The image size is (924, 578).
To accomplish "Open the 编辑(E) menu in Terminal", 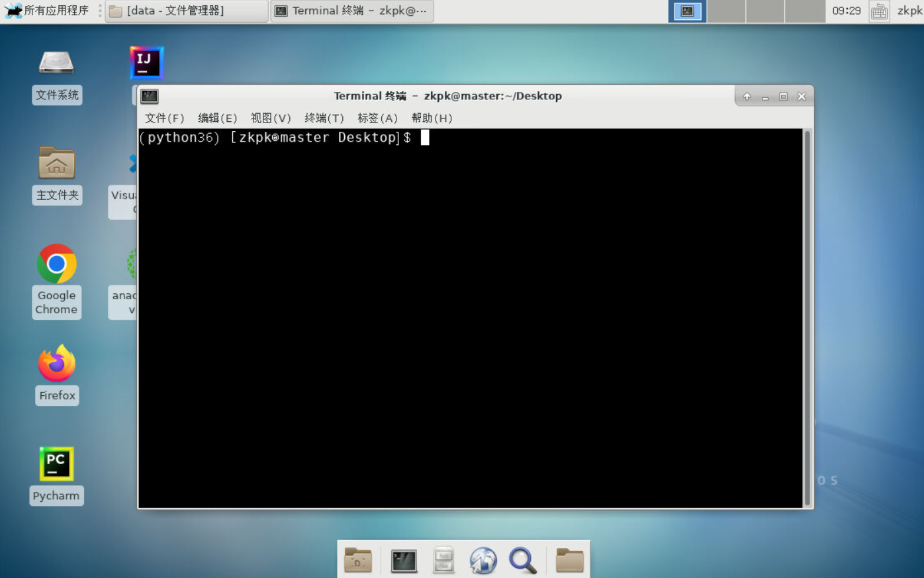I will pos(217,118).
